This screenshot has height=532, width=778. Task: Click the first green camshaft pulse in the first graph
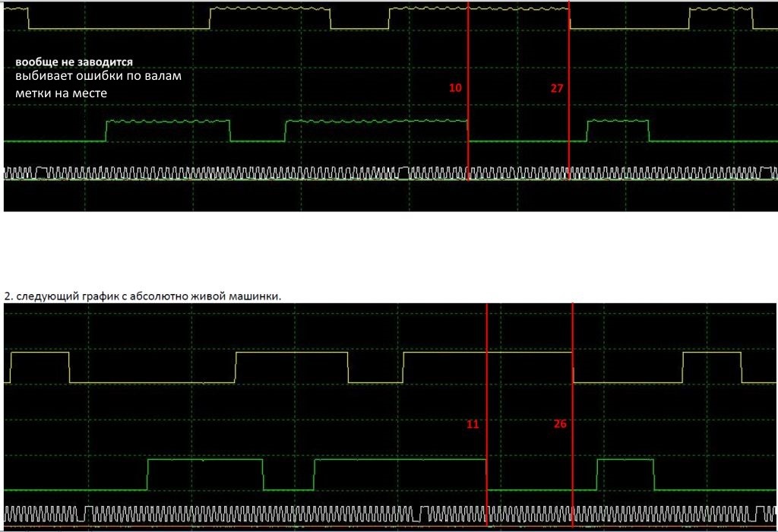pos(168,131)
